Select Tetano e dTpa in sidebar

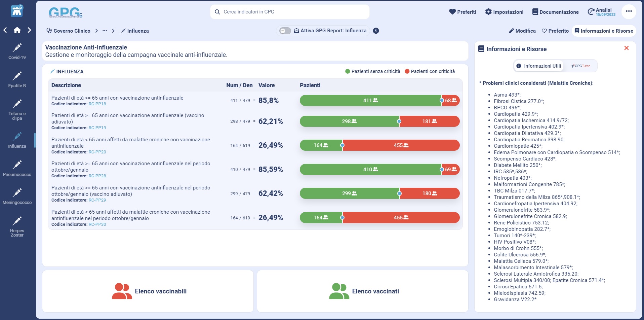click(x=17, y=109)
